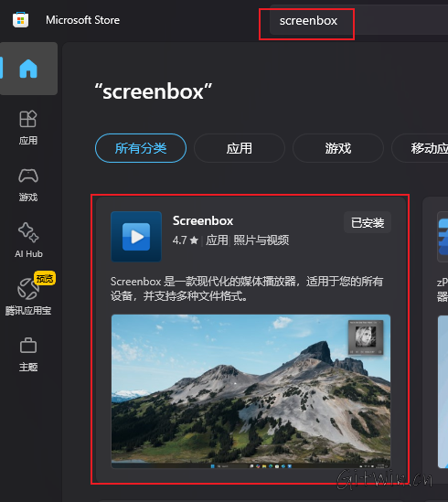448x502 pixels.
Task: Click the Screenbox description text
Action: point(247,289)
